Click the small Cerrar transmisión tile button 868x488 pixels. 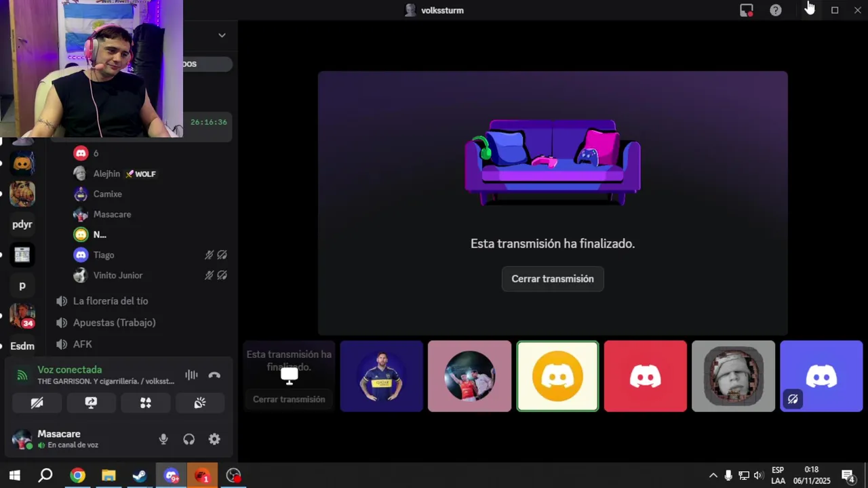[x=289, y=399]
